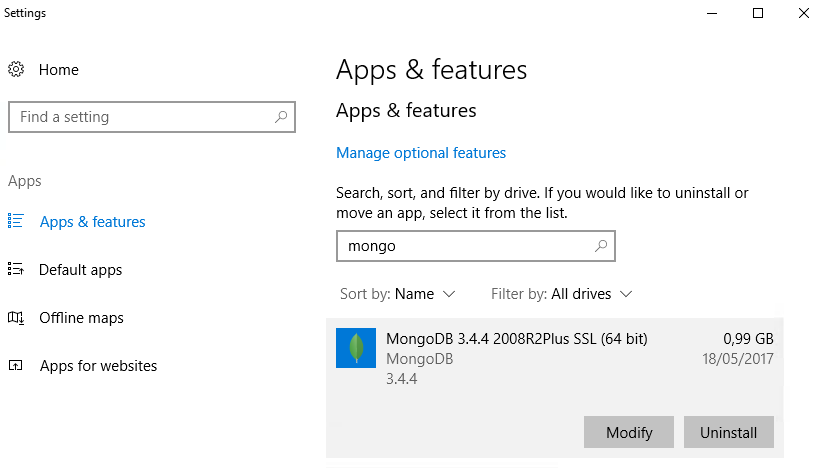The width and height of the screenshot is (817, 469).
Task: Click the Apps for websites icon
Action: pos(16,365)
